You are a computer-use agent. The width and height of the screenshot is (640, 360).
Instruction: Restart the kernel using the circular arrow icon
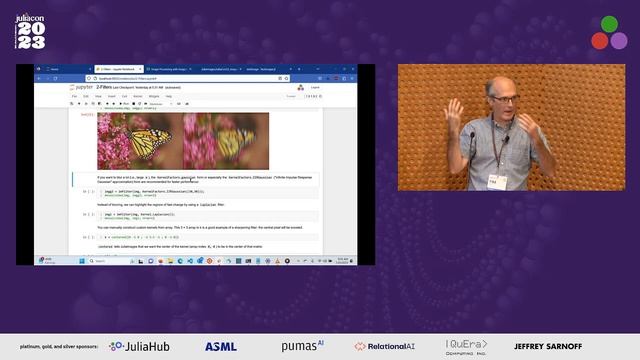140,104
